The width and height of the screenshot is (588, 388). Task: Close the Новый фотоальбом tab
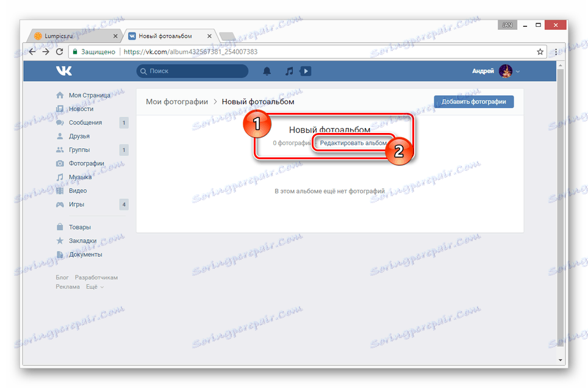pos(209,36)
